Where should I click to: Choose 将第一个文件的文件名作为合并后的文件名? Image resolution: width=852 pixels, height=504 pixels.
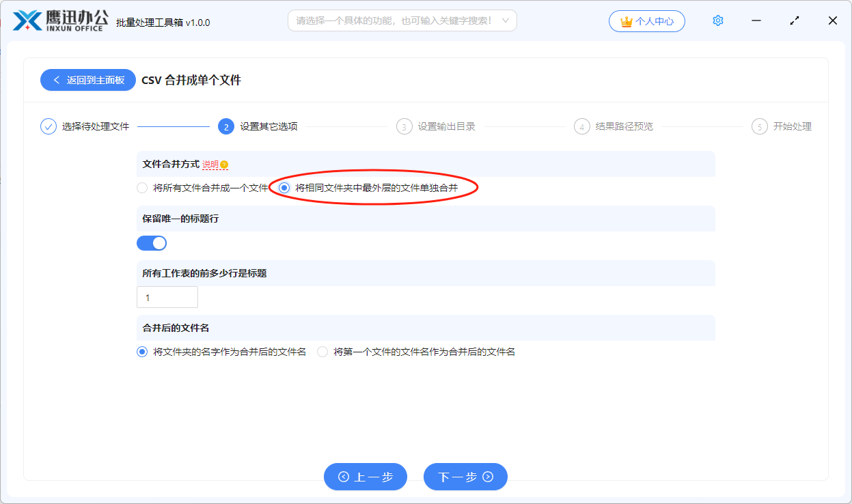pos(322,351)
